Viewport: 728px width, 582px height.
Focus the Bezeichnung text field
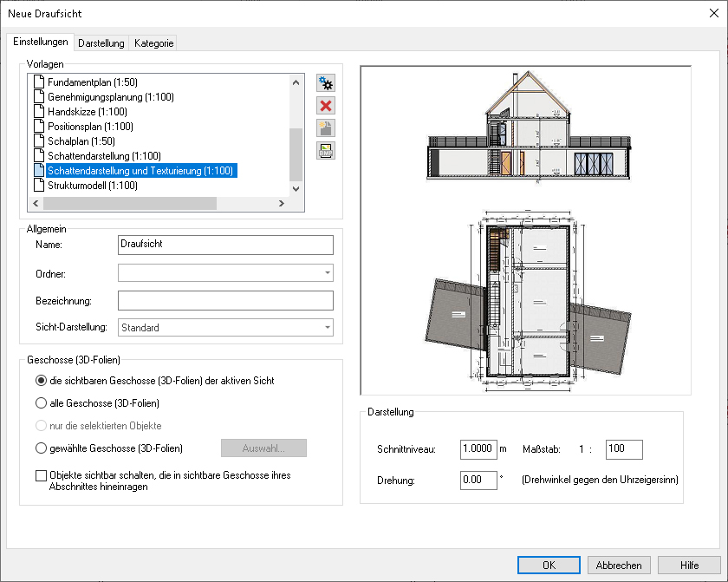225,300
